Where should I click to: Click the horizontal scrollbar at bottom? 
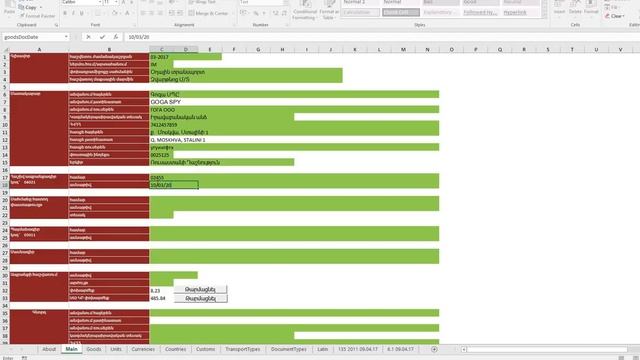point(545,349)
